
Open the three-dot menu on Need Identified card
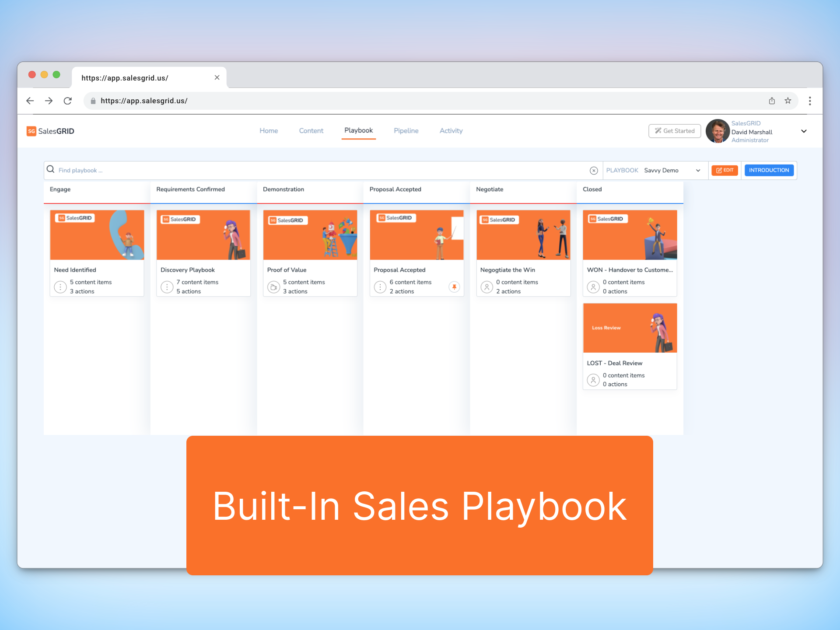pyautogui.click(x=60, y=287)
